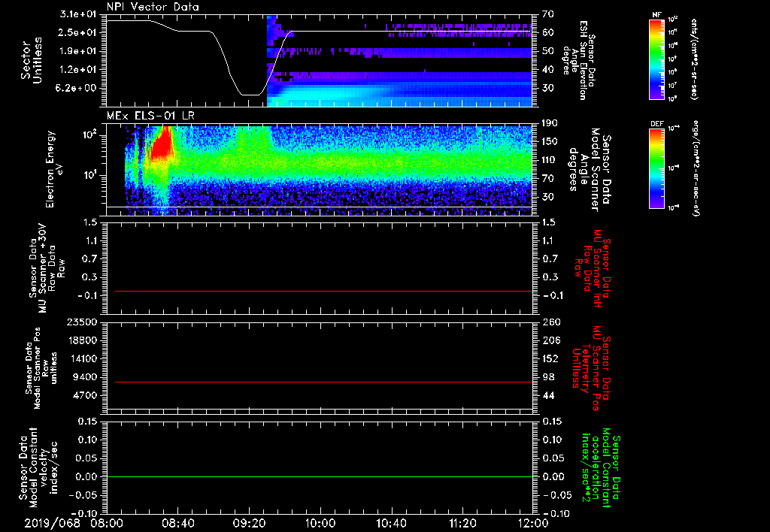
Task: Click the 60 tick on Sun Elevation axis
Action: 548,32
